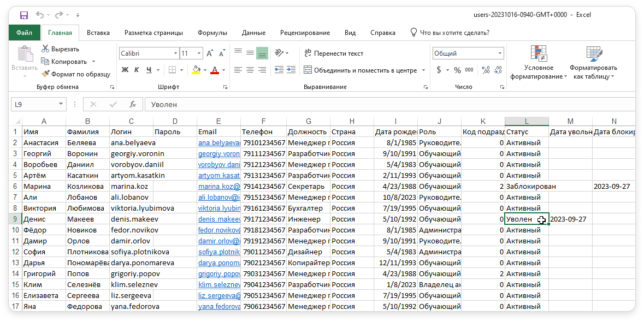Switch to the Разметка страницы tab
644x322 pixels.
pos(153,33)
